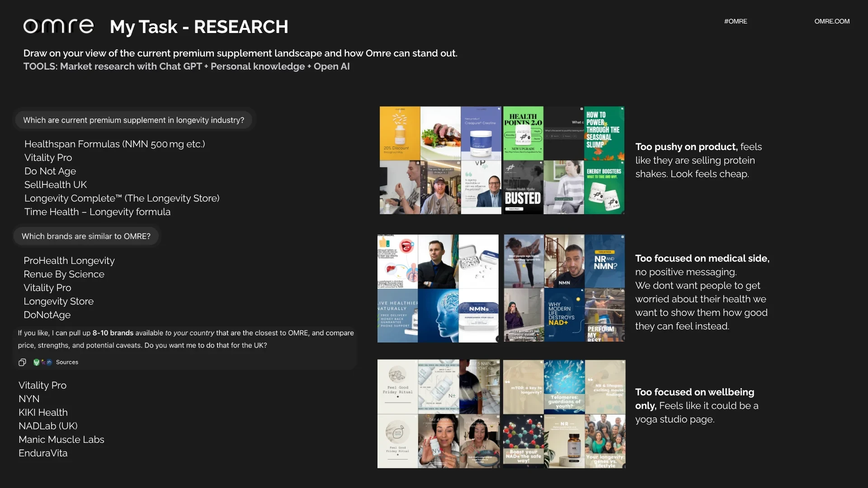The image size is (868, 488).
Task: Click the omre logo
Action: point(58,26)
